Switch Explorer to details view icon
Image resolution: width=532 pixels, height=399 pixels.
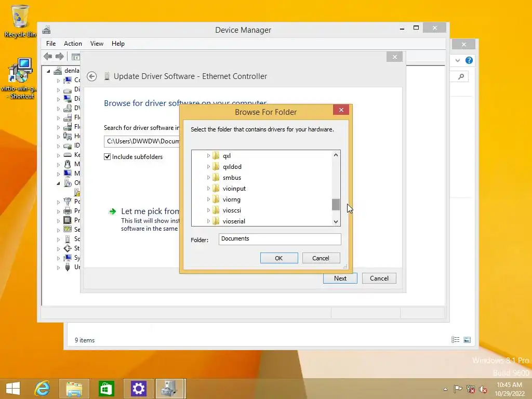tap(455, 340)
